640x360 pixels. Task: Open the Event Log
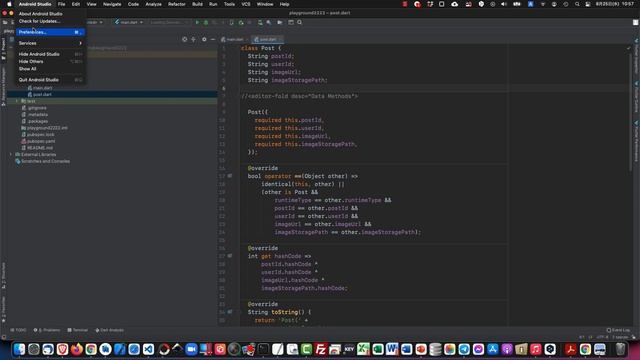(618, 330)
